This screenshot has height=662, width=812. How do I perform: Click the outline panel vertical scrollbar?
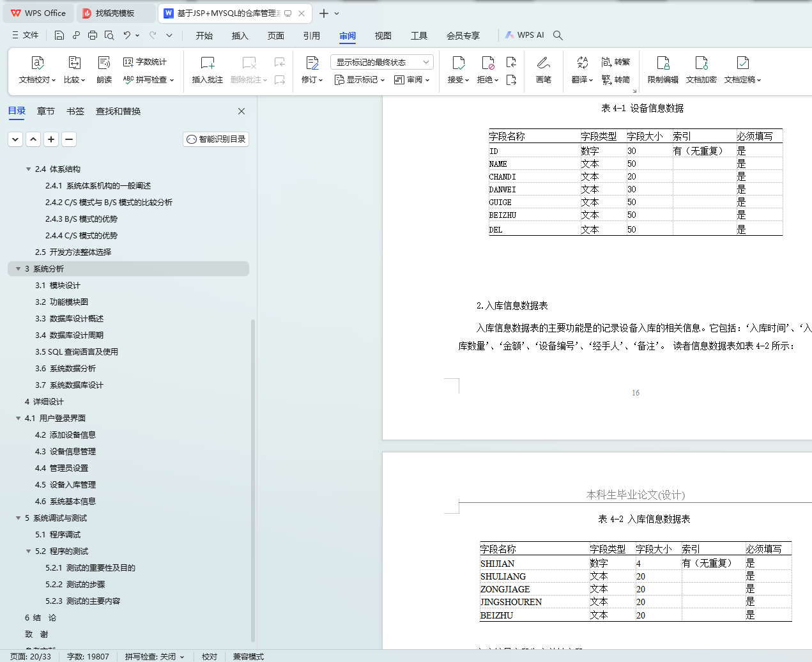(253, 479)
